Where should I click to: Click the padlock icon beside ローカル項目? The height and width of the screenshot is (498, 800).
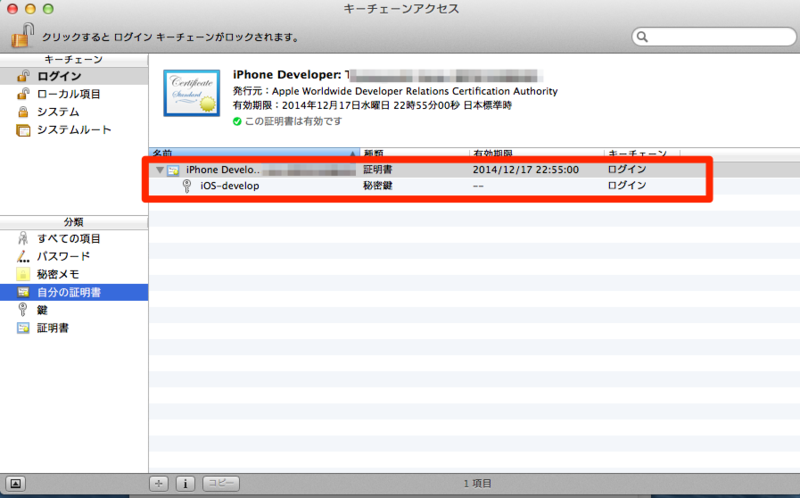tap(23, 94)
